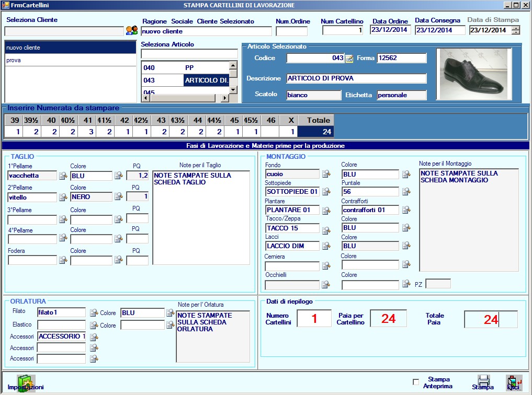Image resolution: width=532 pixels, height=395 pixels.
Task: Click lookup icon beside Orlatura colore BLU
Action: [x=171, y=312]
